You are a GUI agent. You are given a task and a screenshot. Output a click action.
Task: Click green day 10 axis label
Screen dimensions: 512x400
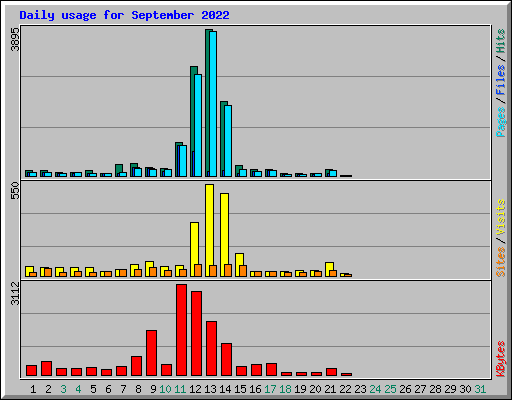point(165,389)
